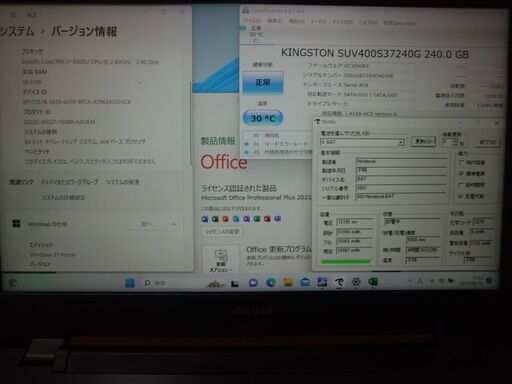
Task: Open the Settings hamburger navigation menu
Action: click(13, 14)
